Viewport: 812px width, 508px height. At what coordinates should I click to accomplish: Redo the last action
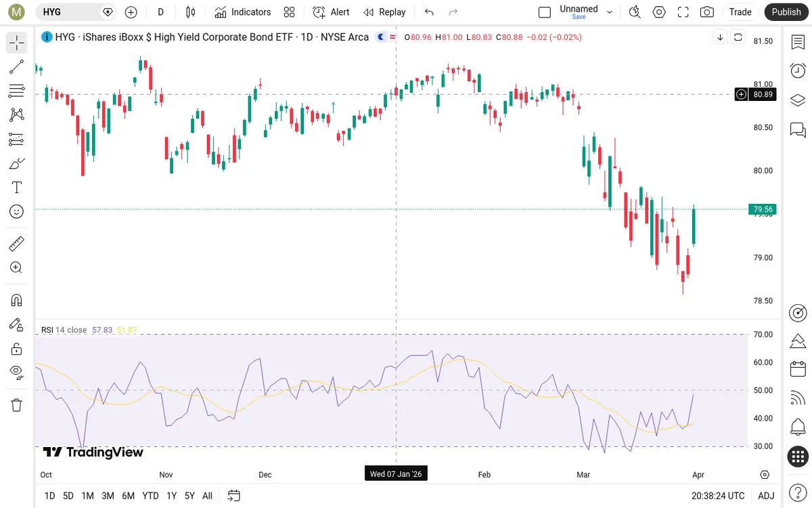tap(453, 12)
